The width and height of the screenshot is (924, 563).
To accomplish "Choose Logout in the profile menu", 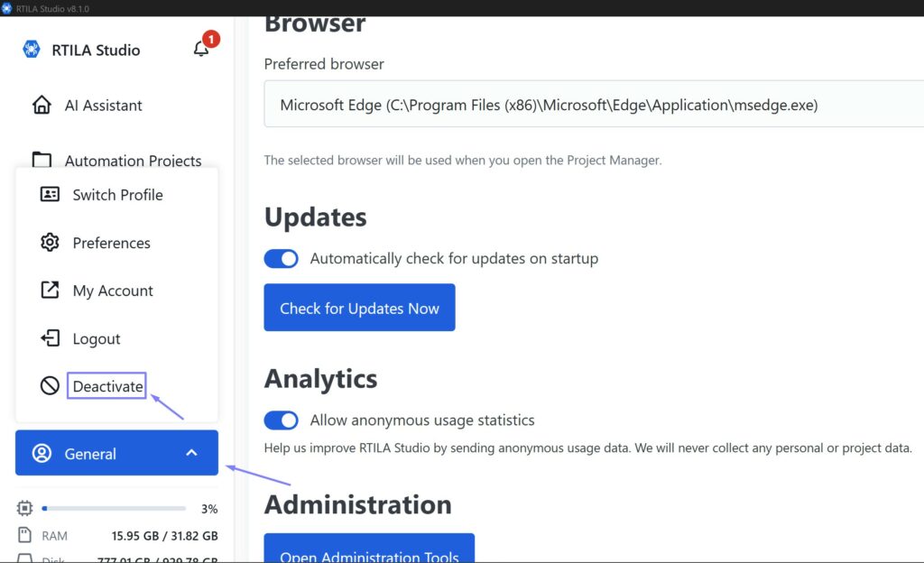I will point(96,338).
